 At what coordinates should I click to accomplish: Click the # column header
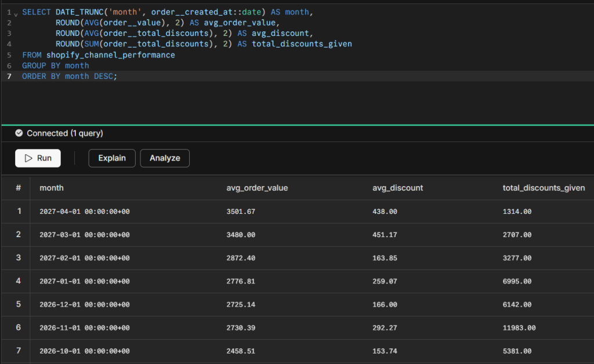(x=18, y=188)
